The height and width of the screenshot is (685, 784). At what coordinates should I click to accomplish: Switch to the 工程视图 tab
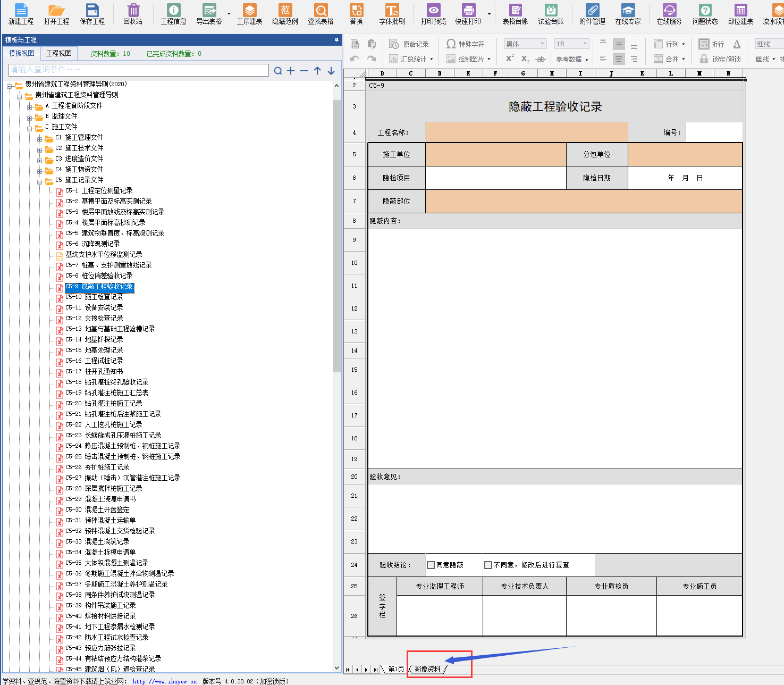click(x=58, y=53)
